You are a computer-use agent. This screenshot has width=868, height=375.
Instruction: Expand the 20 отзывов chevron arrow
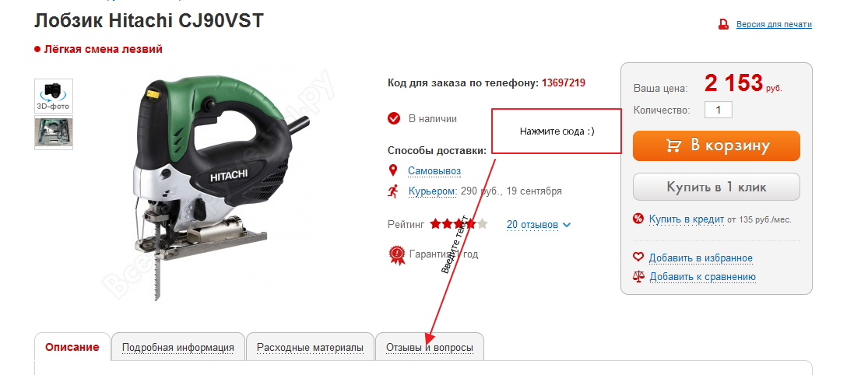pyautogui.click(x=566, y=225)
